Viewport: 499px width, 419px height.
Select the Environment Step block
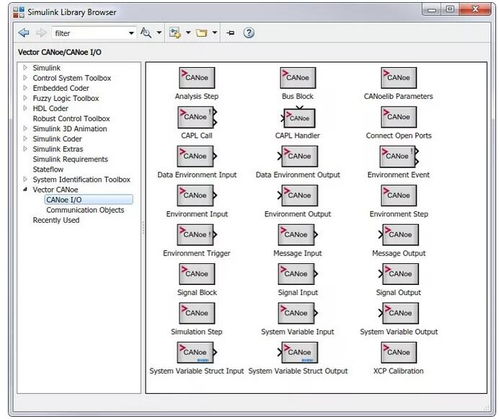tap(399, 195)
